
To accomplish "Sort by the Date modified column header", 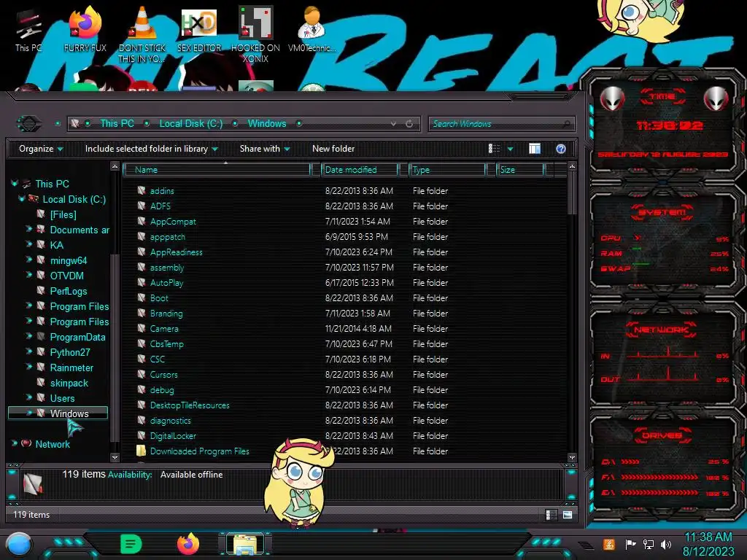I will click(x=360, y=170).
